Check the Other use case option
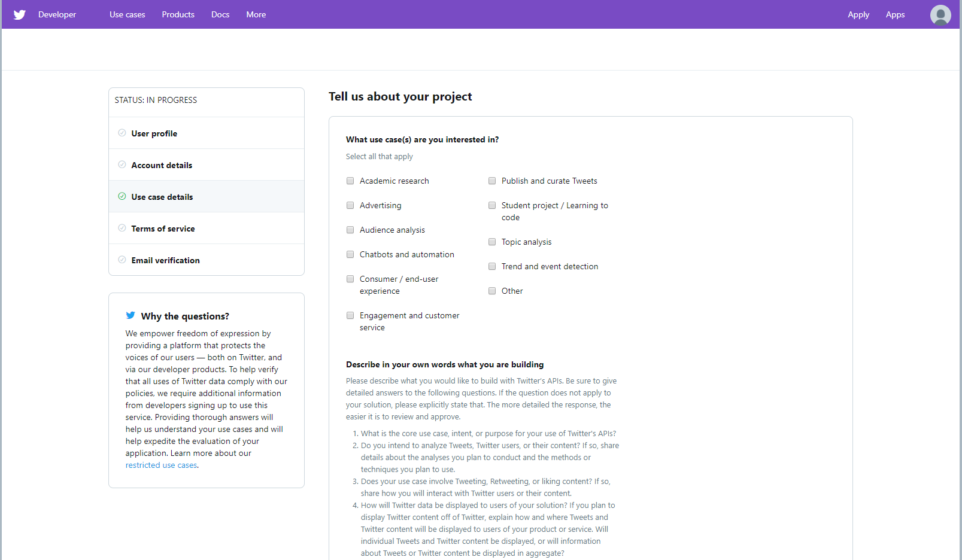This screenshot has height=560, width=962. pyautogui.click(x=492, y=291)
